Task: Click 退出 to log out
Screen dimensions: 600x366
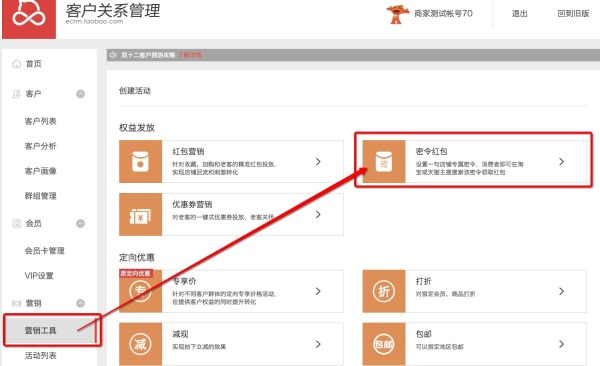Action: point(519,14)
